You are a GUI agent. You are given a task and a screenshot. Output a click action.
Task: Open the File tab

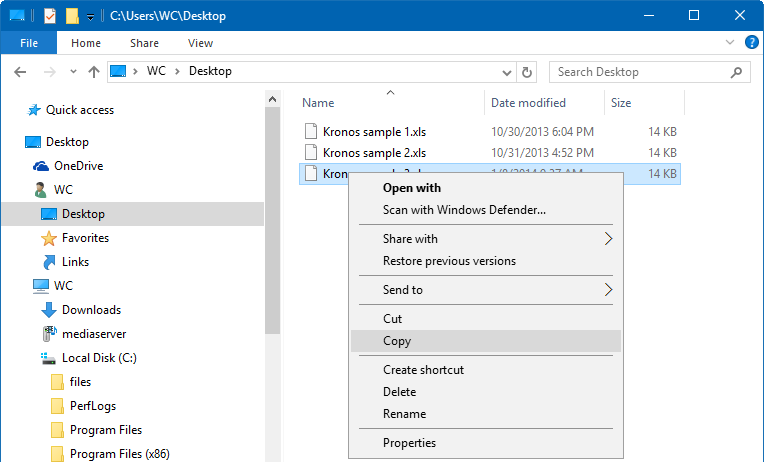click(29, 43)
